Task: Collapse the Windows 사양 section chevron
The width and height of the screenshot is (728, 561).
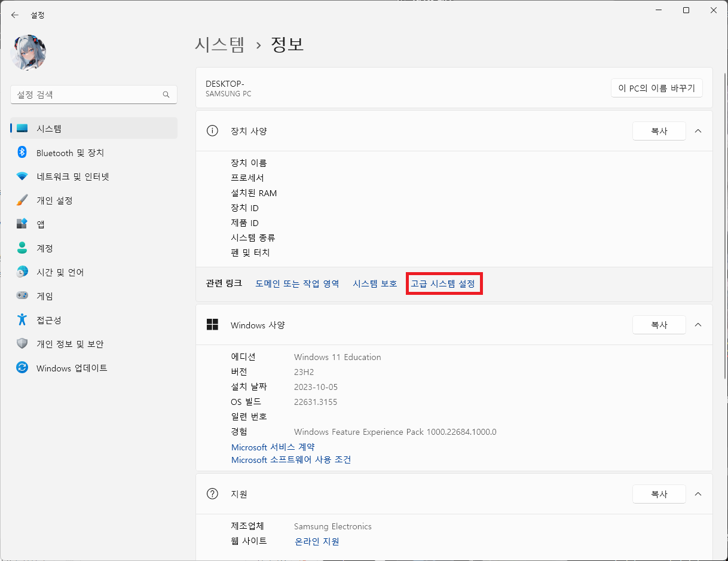Action: [698, 325]
